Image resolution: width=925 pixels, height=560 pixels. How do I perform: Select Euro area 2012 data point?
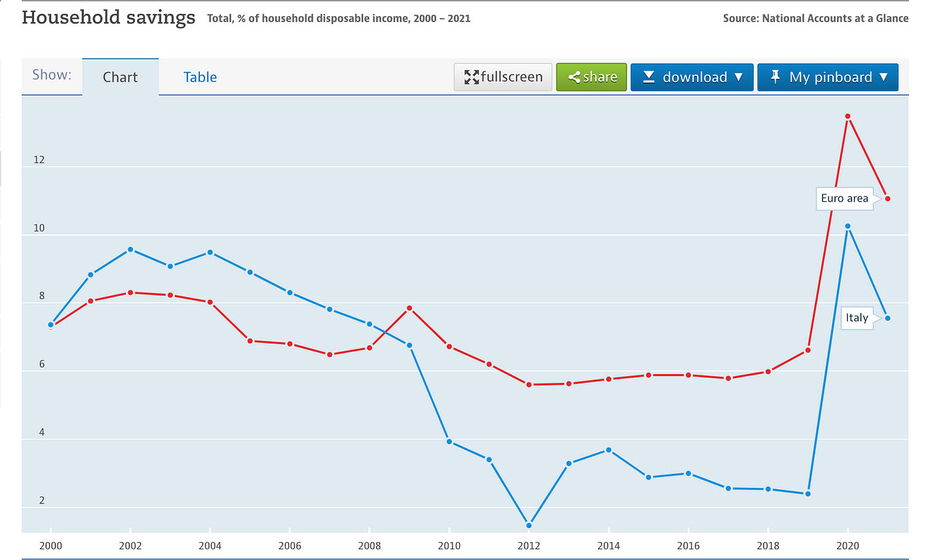529,385
